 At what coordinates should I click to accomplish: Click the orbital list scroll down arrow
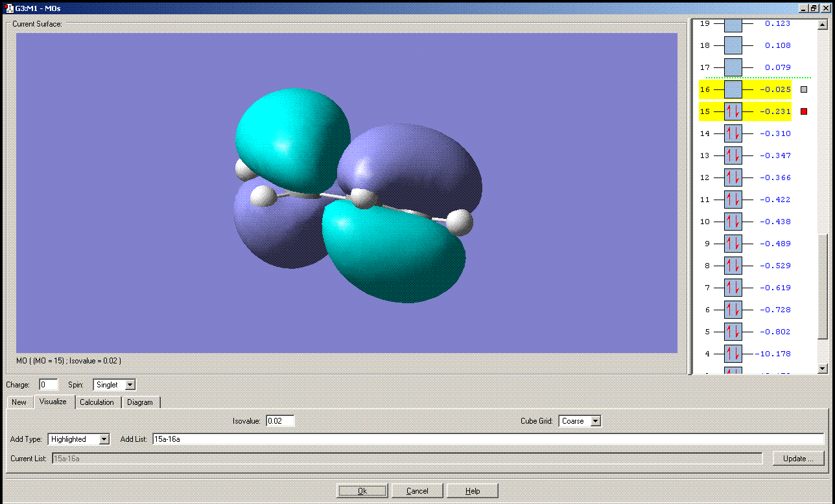[823, 369]
